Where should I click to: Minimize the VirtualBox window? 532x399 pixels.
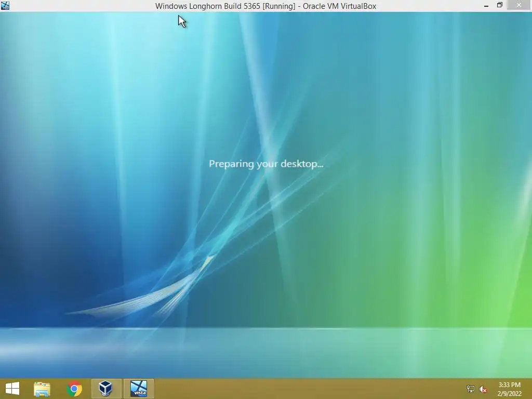[x=486, y=5]
